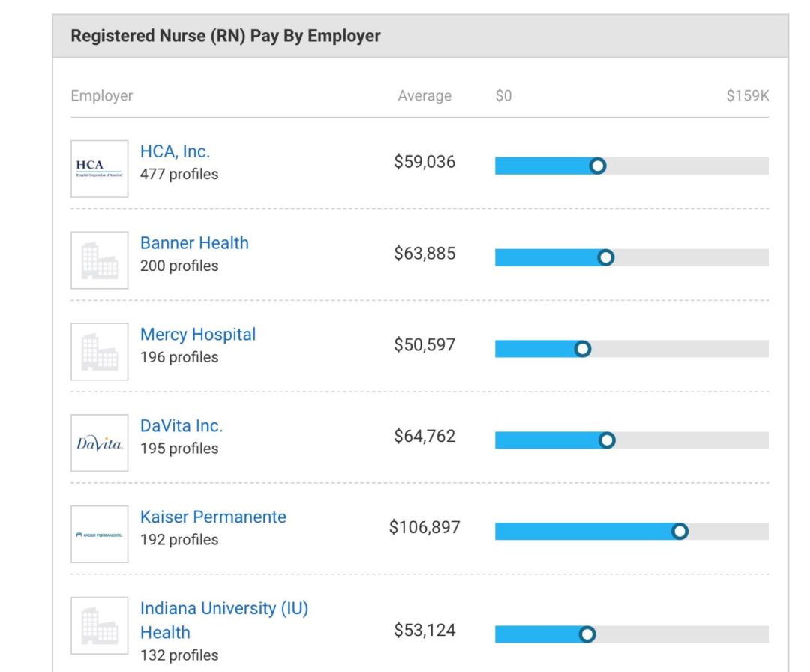Viewport: 810px width, 672px height.
Task: Click the 195 profiles text
Action: click(x=179, y=448)
